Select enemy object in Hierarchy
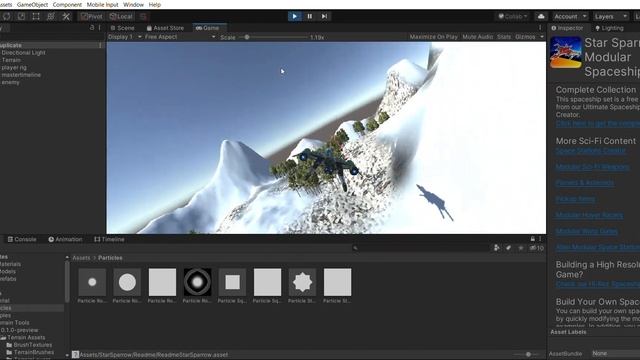640x360 pixels. pos(10,82)
